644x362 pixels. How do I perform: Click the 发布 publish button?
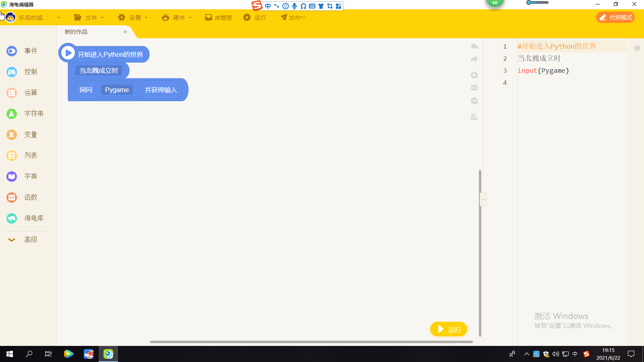(293, 18)
